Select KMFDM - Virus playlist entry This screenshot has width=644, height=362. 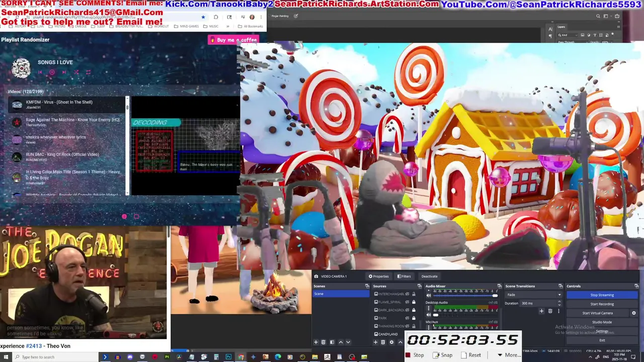click(x=66, y=104)
